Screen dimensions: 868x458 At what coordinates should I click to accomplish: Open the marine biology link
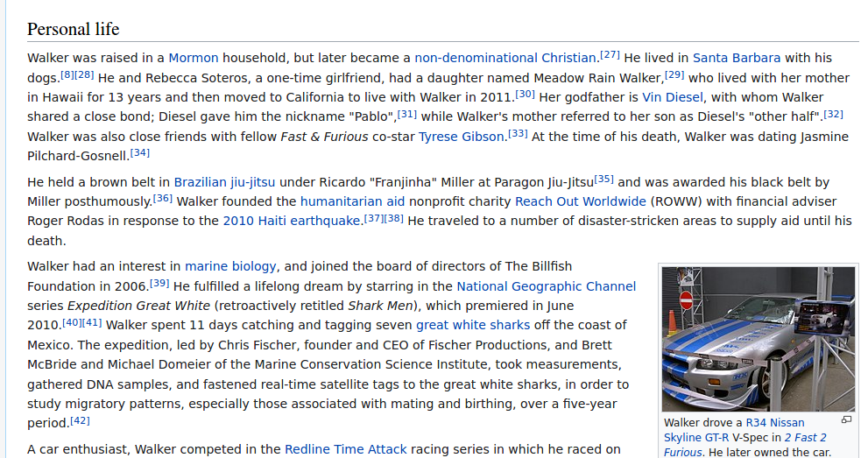[230, 266]
